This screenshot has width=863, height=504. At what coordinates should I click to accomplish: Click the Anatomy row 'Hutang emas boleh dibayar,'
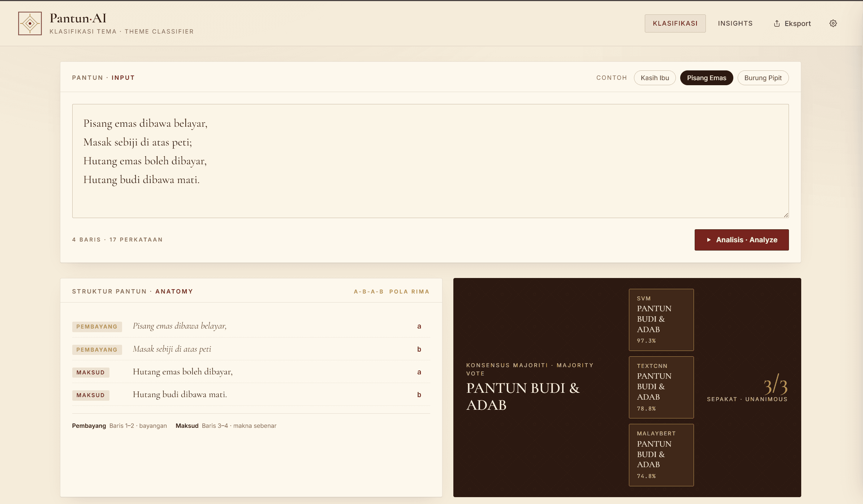[251, 372]
